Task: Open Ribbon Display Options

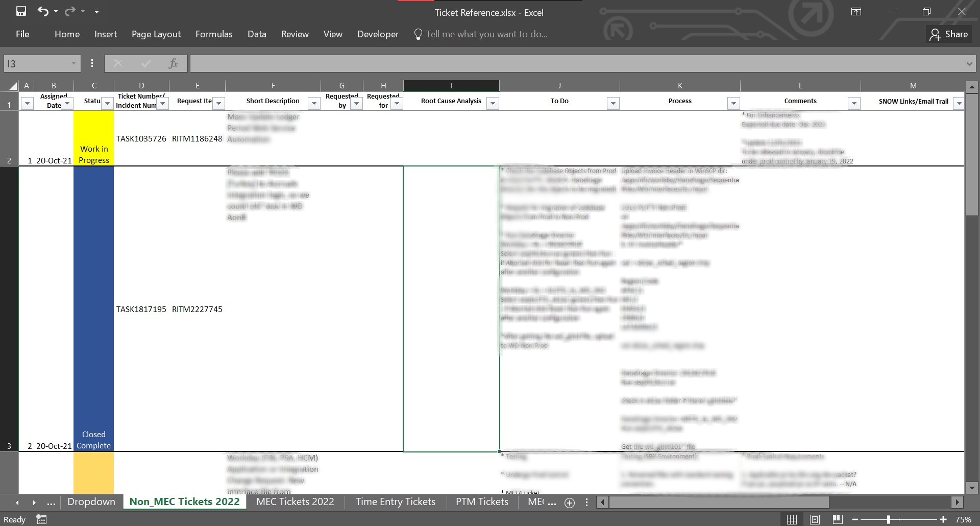Action: (856, 12)
